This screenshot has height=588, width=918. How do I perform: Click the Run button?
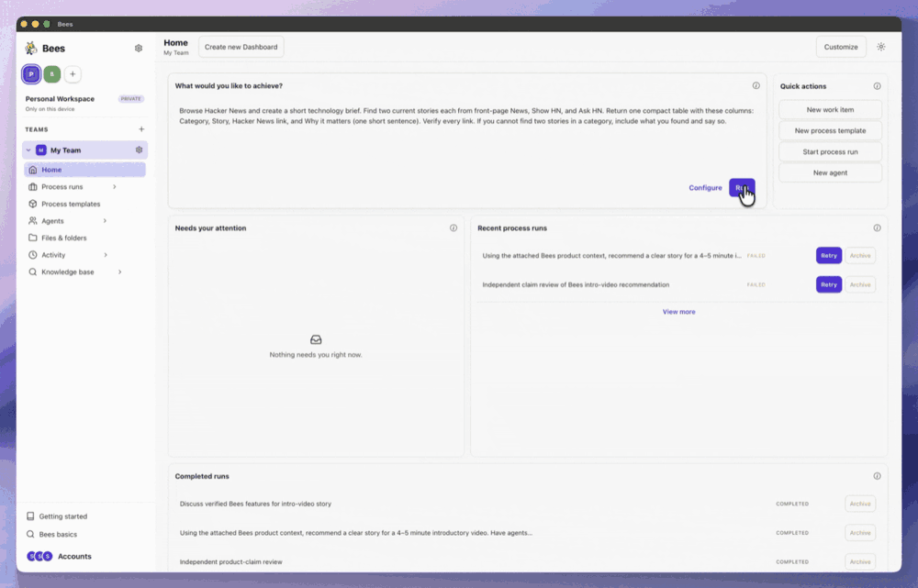coord(742,188)
